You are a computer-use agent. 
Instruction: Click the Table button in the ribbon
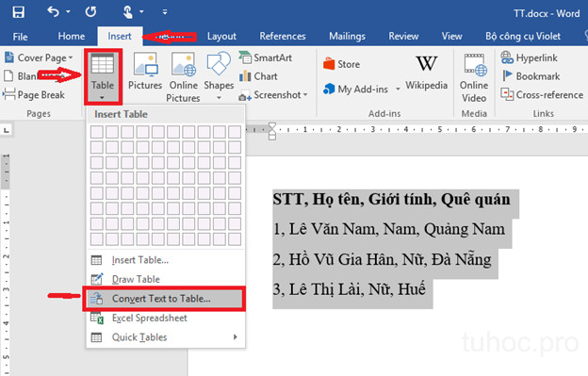point(103,77)
